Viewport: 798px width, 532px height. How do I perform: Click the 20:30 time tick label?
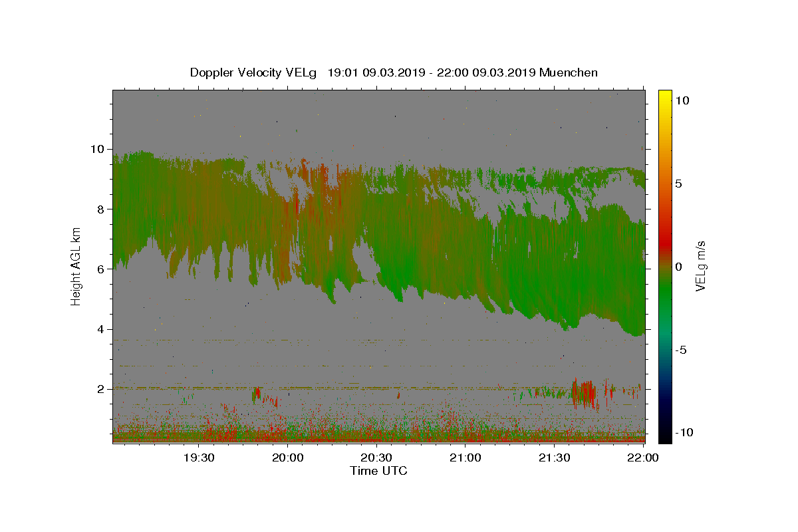click(x=376, y=458)
